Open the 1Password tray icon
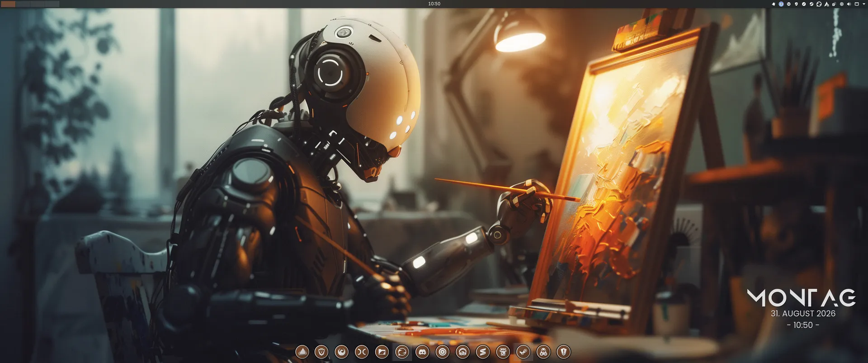 [x=781, y=4]
